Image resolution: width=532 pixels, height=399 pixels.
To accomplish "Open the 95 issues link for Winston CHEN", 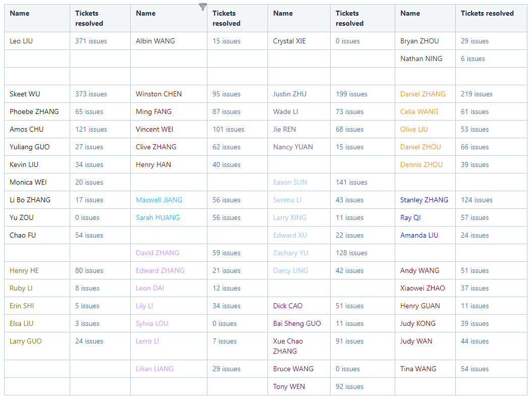I will pyautogui.click(x=226, y=94).
